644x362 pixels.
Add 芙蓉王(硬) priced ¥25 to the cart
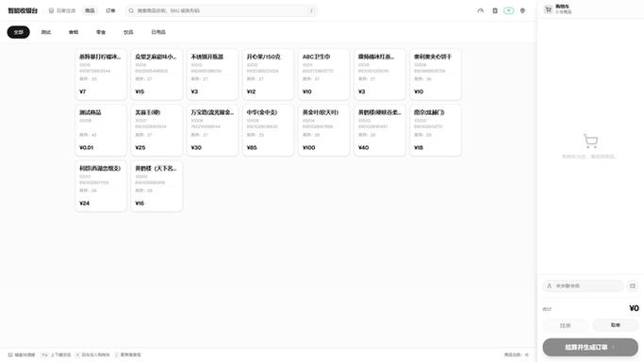157,130
